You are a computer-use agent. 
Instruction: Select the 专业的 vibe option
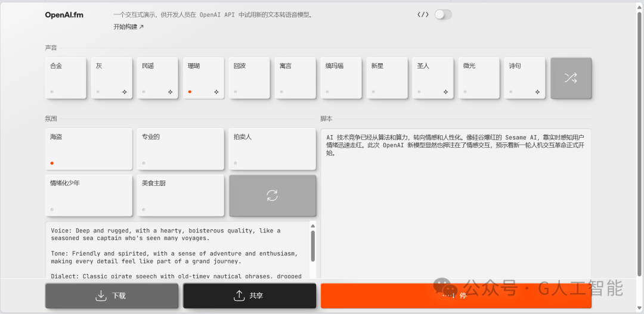click(x=180, y=149)
